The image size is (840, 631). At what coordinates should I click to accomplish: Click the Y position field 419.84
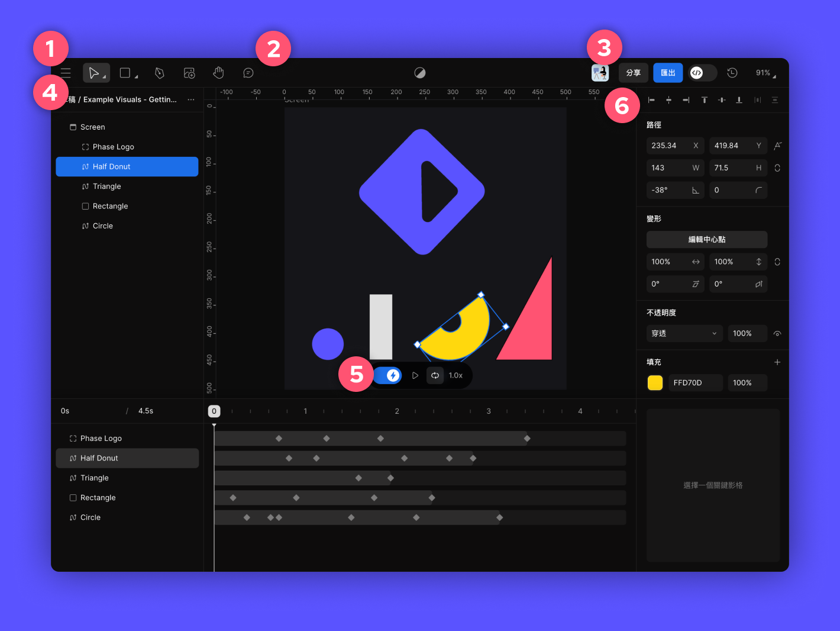pyautogui.click(x=738, y=146)
